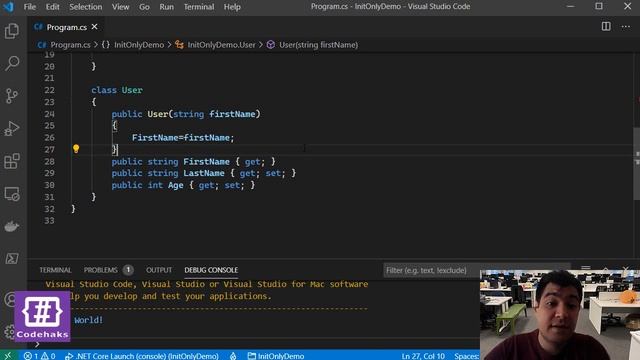Open the Go menu

pos(144,7)
